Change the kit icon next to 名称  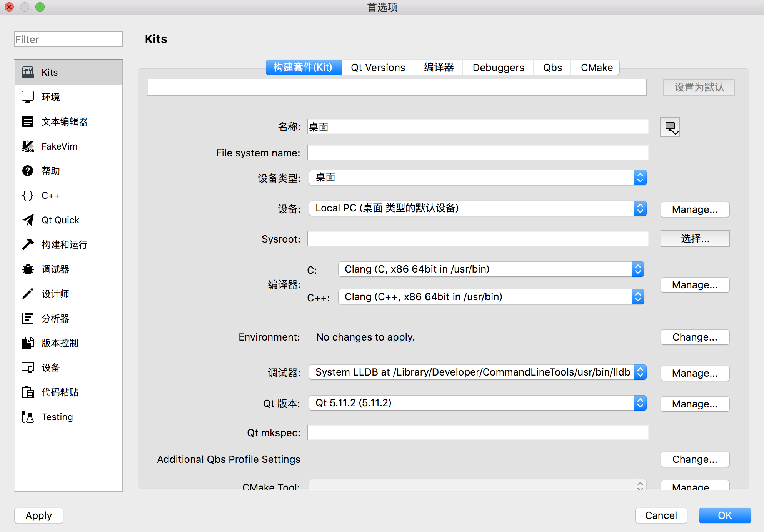coord(670,126)
